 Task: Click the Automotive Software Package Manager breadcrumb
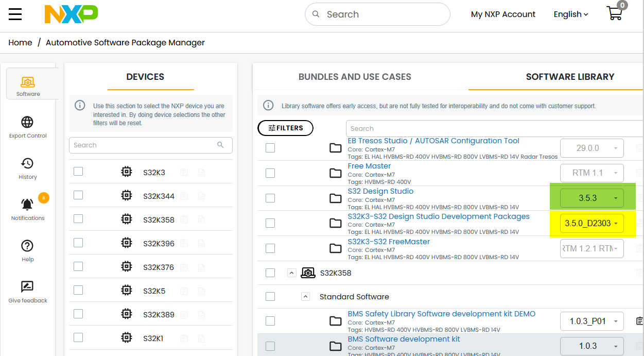[125, 43]
